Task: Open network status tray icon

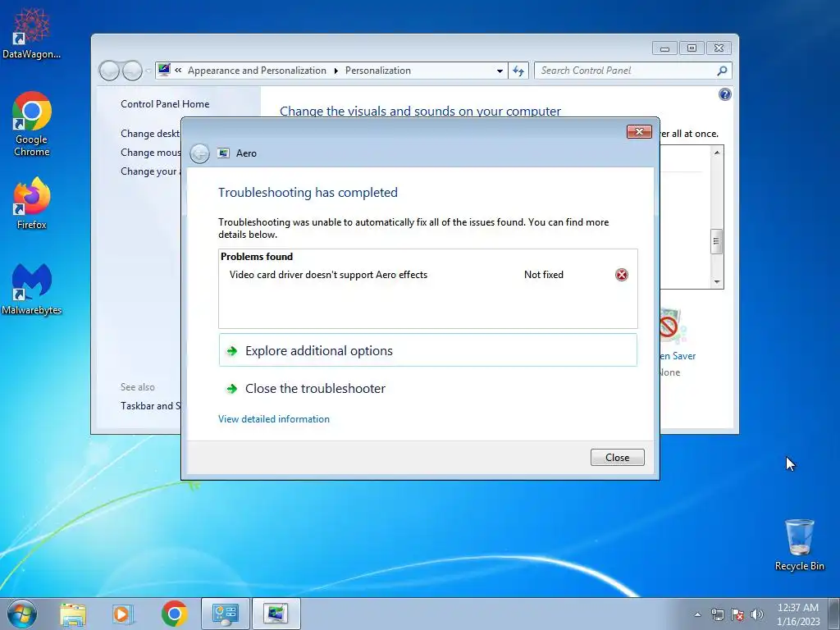Action: click(x=717, y=614)
